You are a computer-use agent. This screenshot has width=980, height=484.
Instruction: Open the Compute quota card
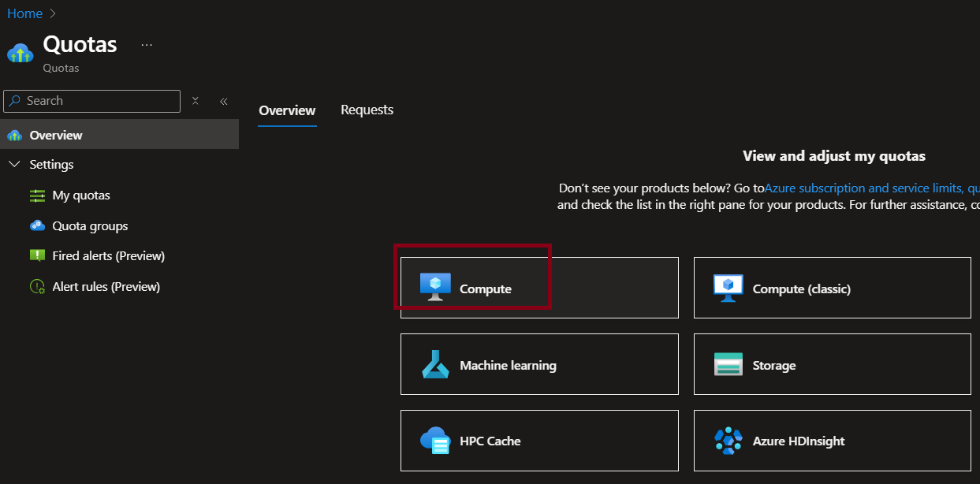(539, 288)
